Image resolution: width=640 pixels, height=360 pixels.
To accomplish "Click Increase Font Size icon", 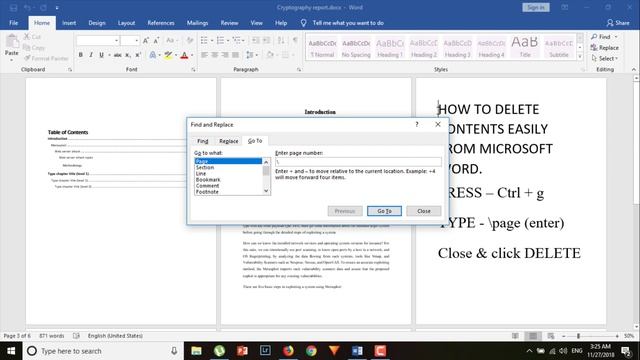I will click(146, 40).
